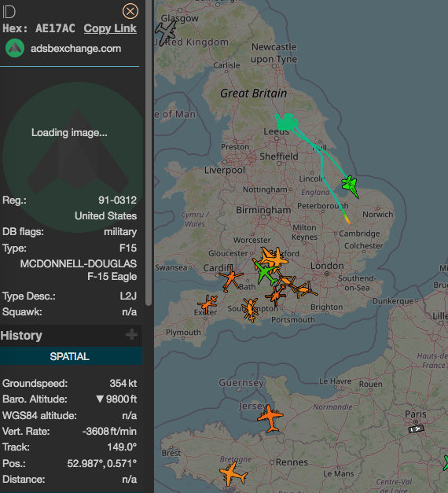Open the adsbexchange.com link
This screenshot has height=493, width=448.
75,49
